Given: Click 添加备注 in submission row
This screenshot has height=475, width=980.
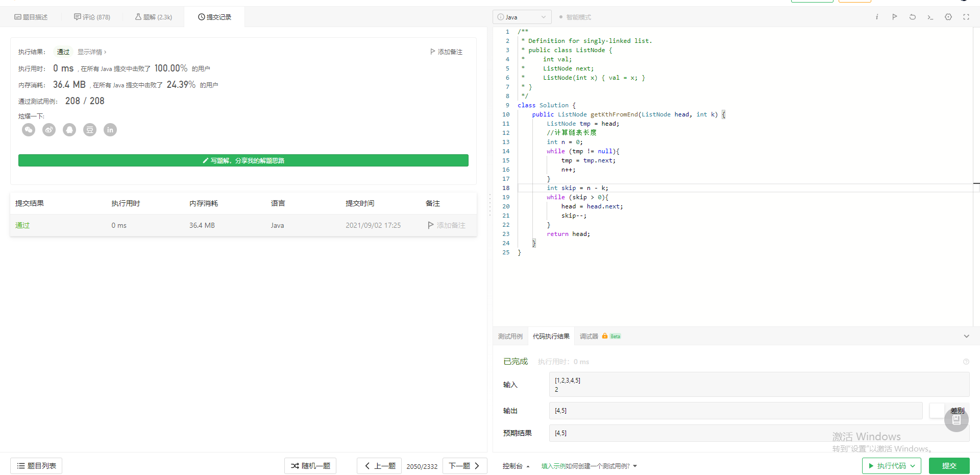Looking at the screenshot, I should tap(447, 225).
